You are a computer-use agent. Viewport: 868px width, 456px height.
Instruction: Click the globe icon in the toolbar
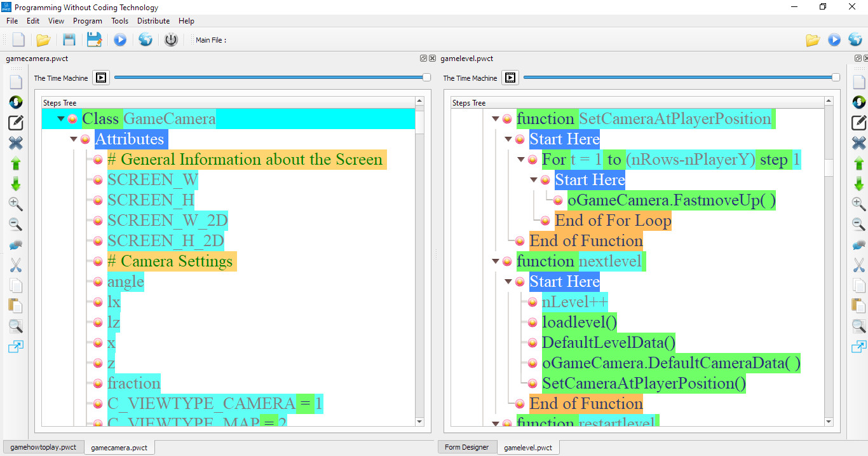(146, 39)
